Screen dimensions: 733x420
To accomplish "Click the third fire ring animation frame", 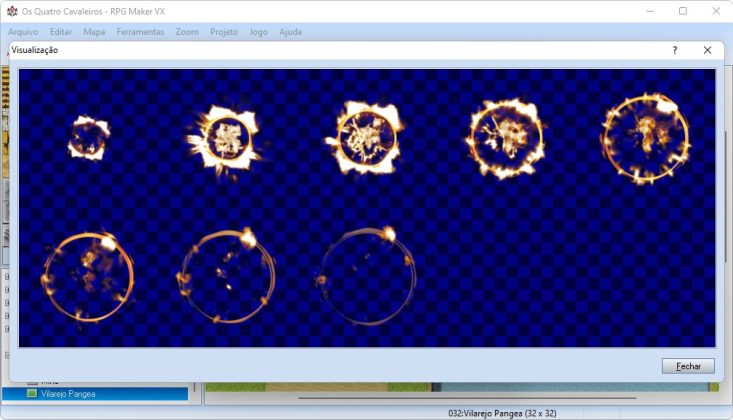I will (x=366, y=138).
